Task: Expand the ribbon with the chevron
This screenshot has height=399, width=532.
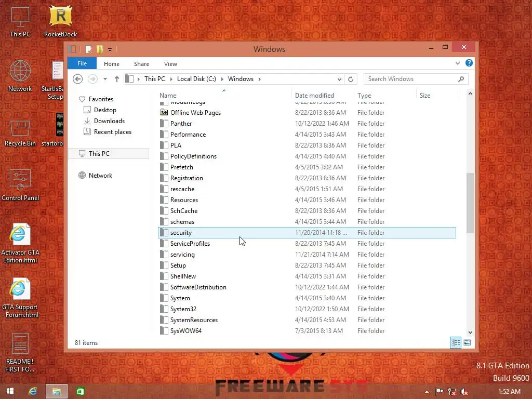Action: pyautogui.click(x=458, y=63)
